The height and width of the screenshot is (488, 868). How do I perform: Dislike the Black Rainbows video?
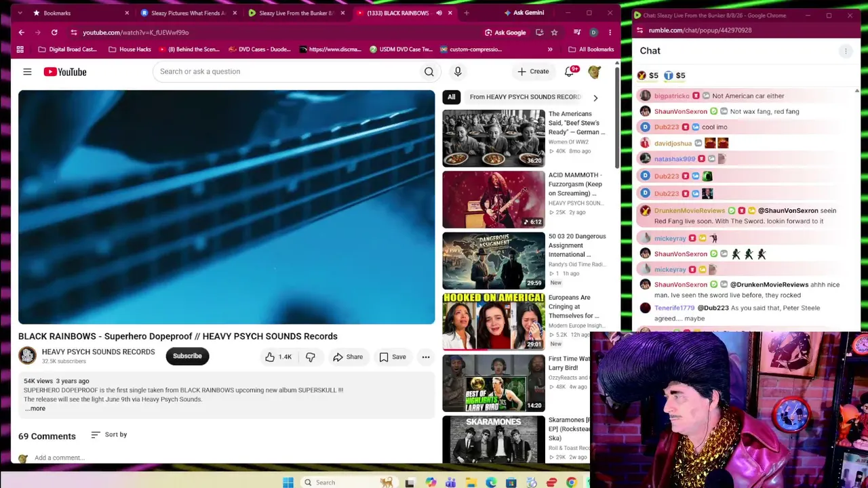[311, 357]
